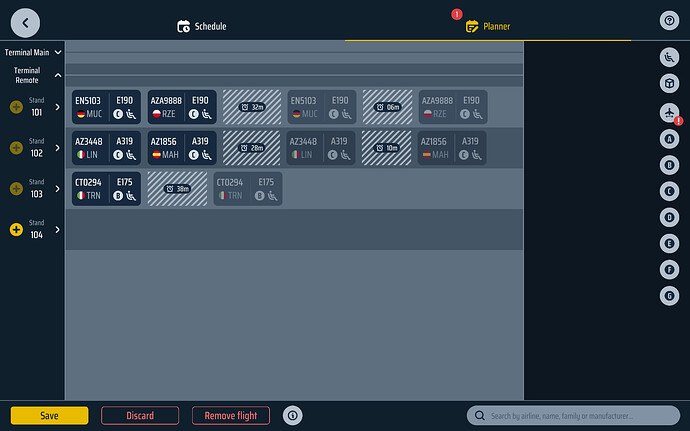The image size is (690, 431).
Task: Click the Schedule calendar clock icon
Action: [183, 26]
